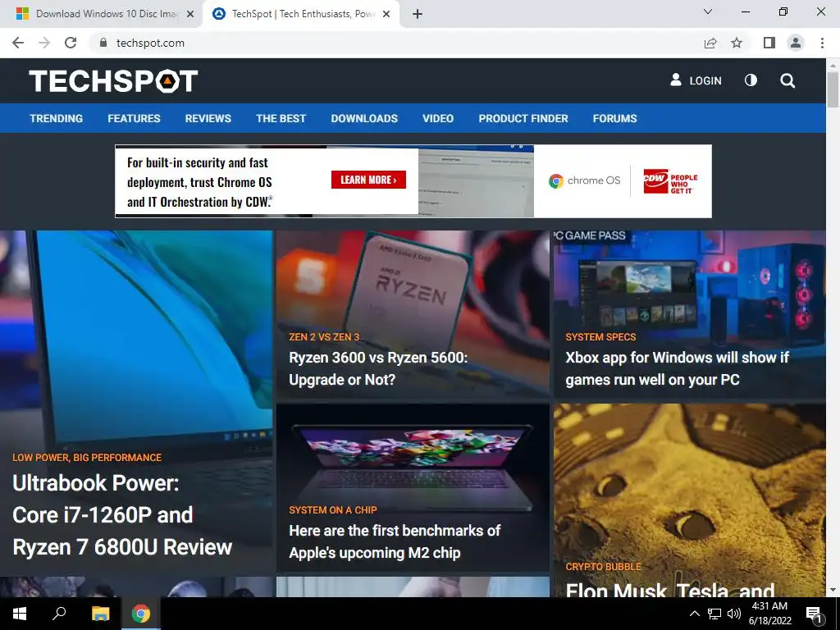This screenshot has height=630, width=840.
Task: Click the CDW logo in the ad
Action: tap(670, 183)
